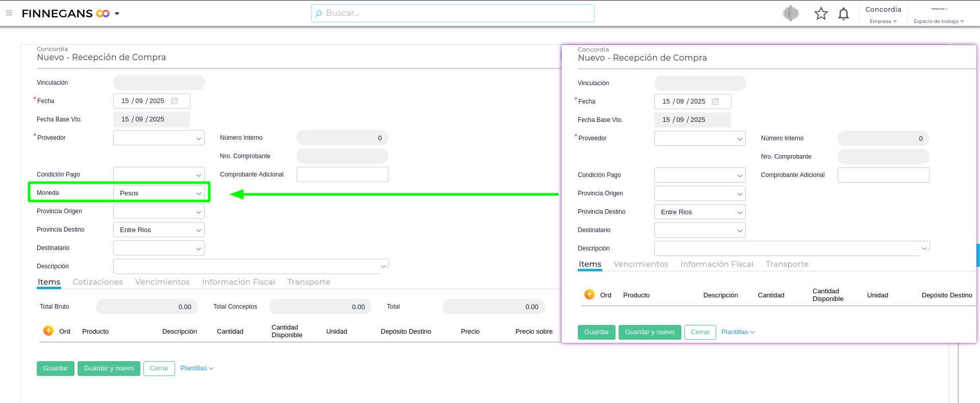Open the Espacio de trabajo selector
This screenshot has height=403, width=980.
[939, 21]
